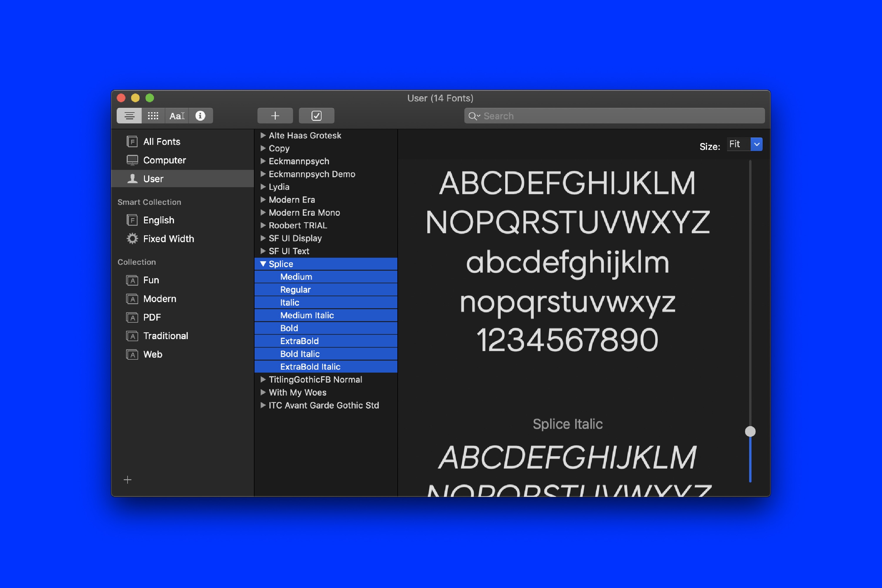Viewport: 882px width, 588px height.
Task: Collapse the Splice font family
Action: coord(263,264)
